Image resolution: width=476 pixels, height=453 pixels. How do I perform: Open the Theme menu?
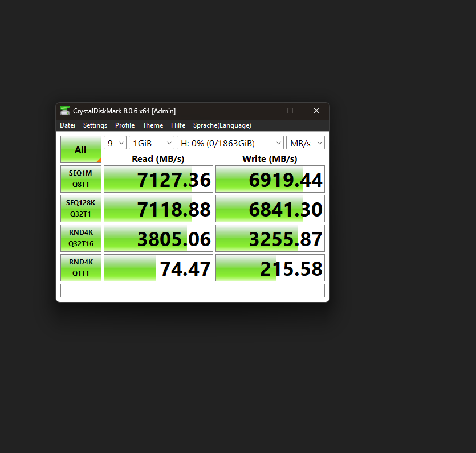coord(153,125)
